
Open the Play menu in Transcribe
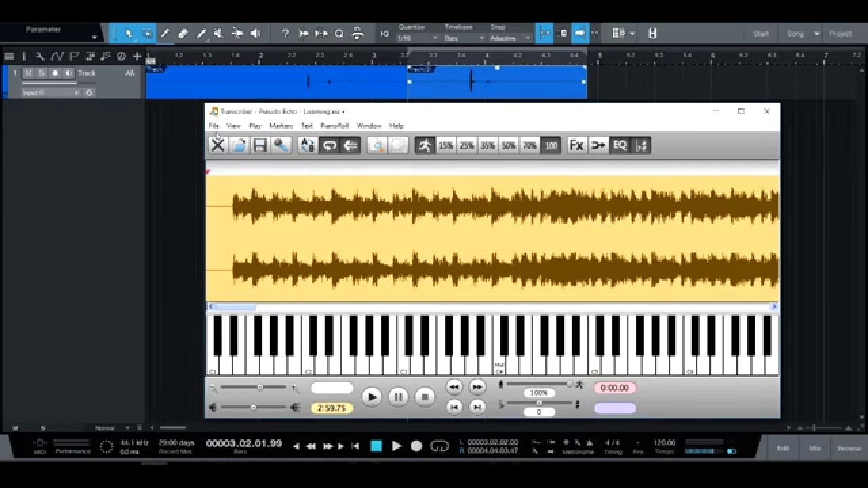click(255, 125)
